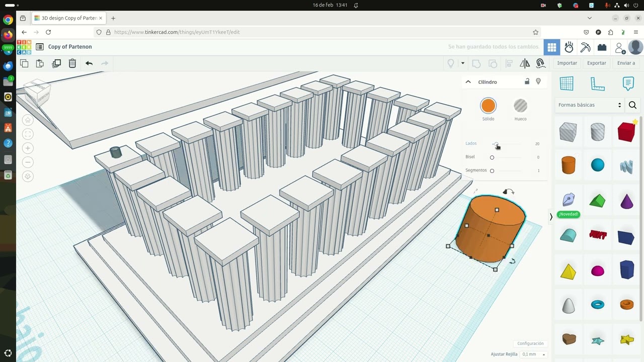
Task: Click the invite collaborator person icon
Action: pyautogui.click(x=620, y=48)
